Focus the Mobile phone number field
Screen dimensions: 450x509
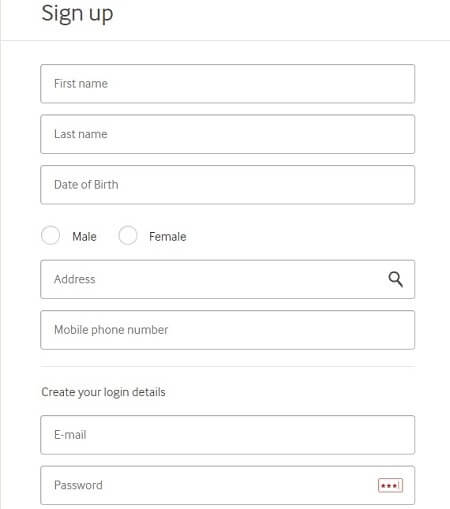228,330
